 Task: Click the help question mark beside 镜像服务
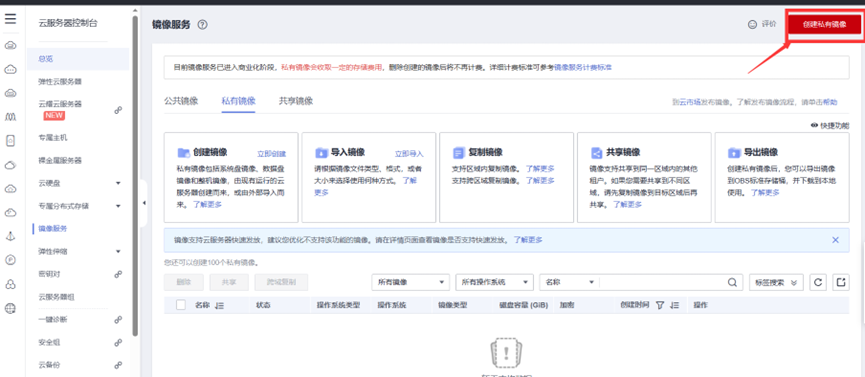click(202, 25)
